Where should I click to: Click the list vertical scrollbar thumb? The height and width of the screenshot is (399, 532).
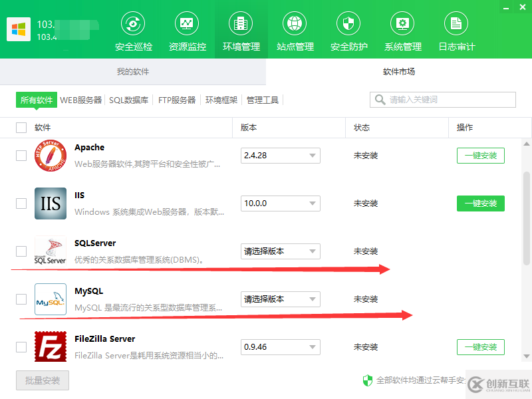pos(527,218)
